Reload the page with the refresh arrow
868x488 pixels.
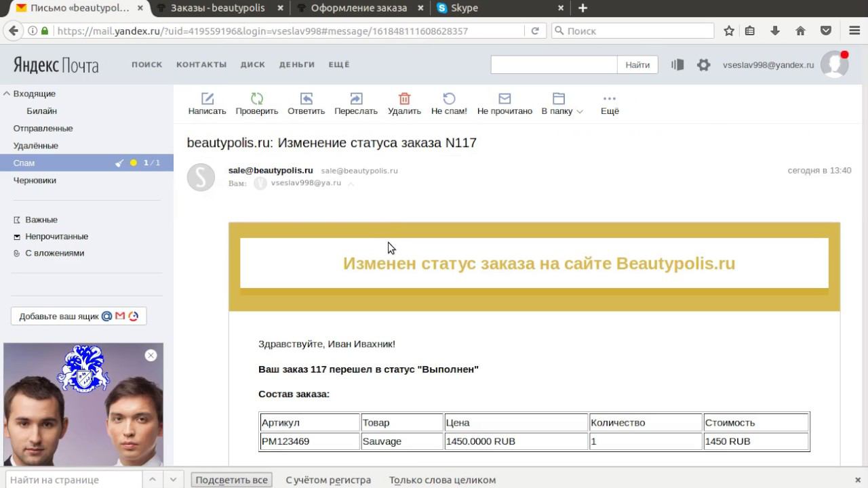click(535, 31)
